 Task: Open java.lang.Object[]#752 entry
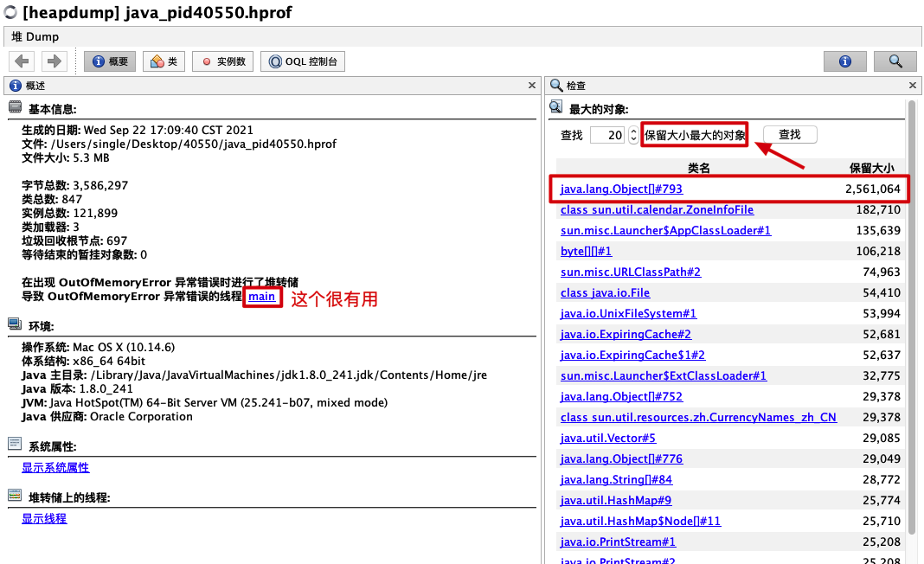point(621,397)
